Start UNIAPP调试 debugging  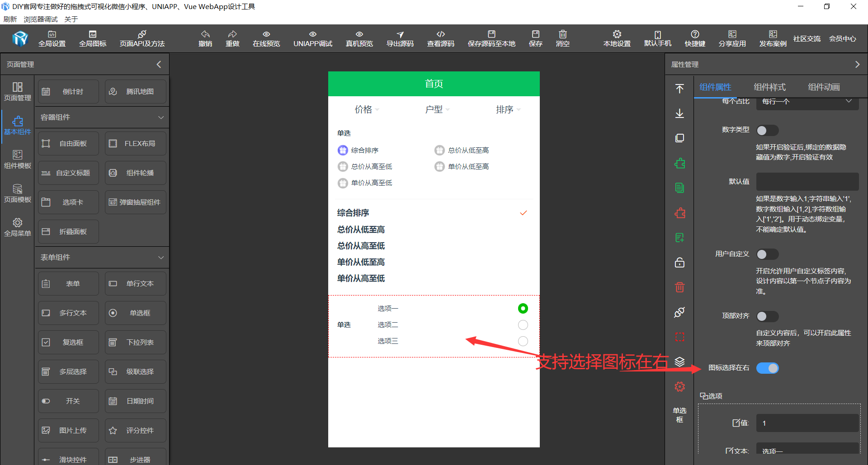coord(313,39)
